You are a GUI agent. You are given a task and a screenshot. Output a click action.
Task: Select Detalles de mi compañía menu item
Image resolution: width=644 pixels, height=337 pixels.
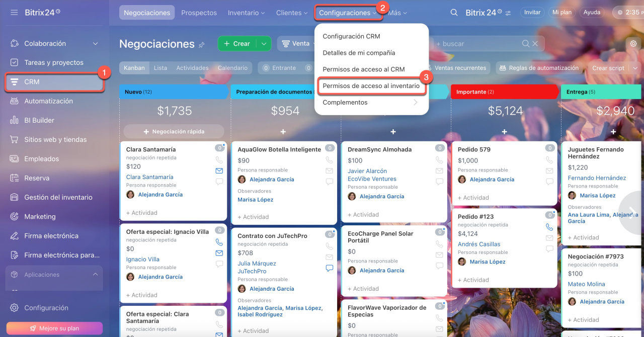(x=359, y=53)
